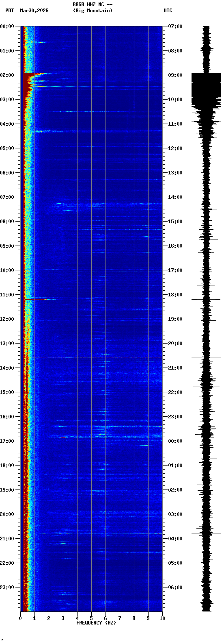Click the red streak event just after 11:00 PDT

point(41,299)
